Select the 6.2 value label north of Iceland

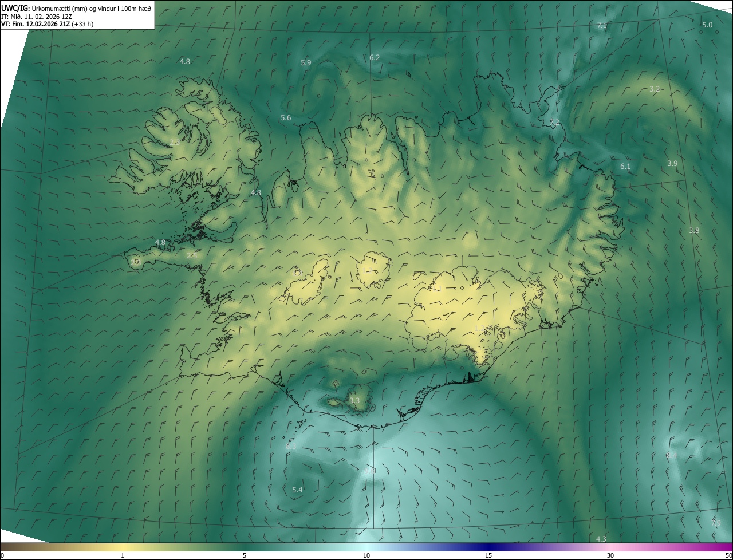(x=375, y=57)
